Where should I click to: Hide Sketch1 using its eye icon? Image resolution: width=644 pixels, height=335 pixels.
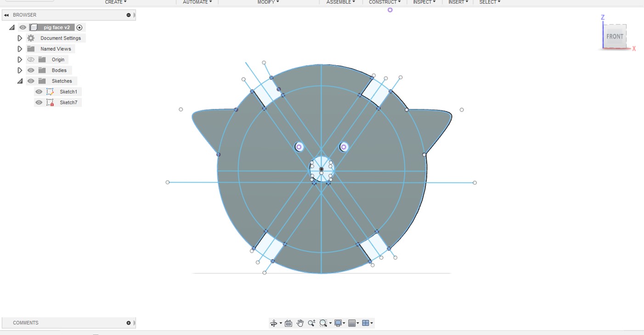point(39,92)
